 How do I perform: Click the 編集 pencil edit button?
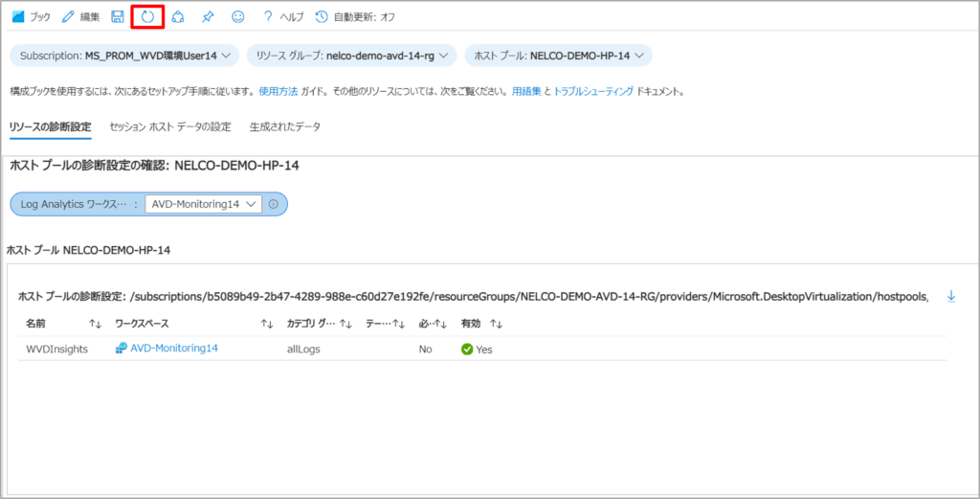point(80,17)
